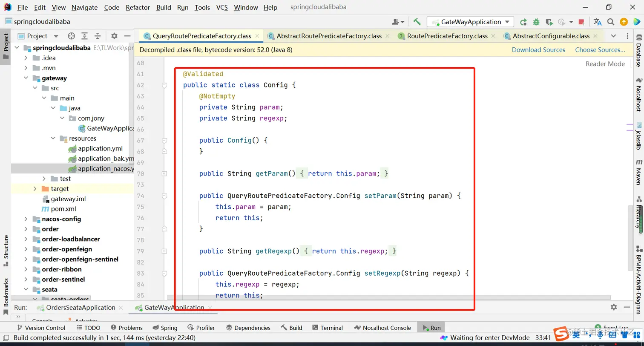Select gateway.iml in the project tree
This screenshot has width=644, height=346.
pyautogui.click(x=69, y=199)
